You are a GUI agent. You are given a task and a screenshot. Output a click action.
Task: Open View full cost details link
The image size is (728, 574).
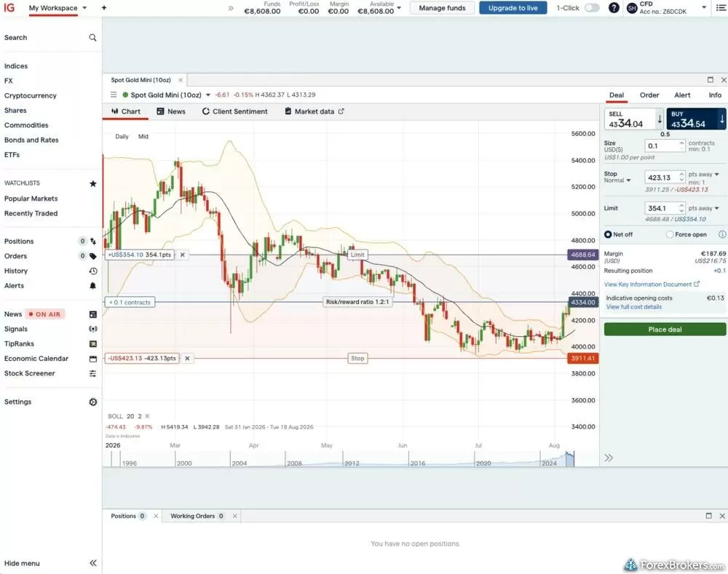[634, 307]
